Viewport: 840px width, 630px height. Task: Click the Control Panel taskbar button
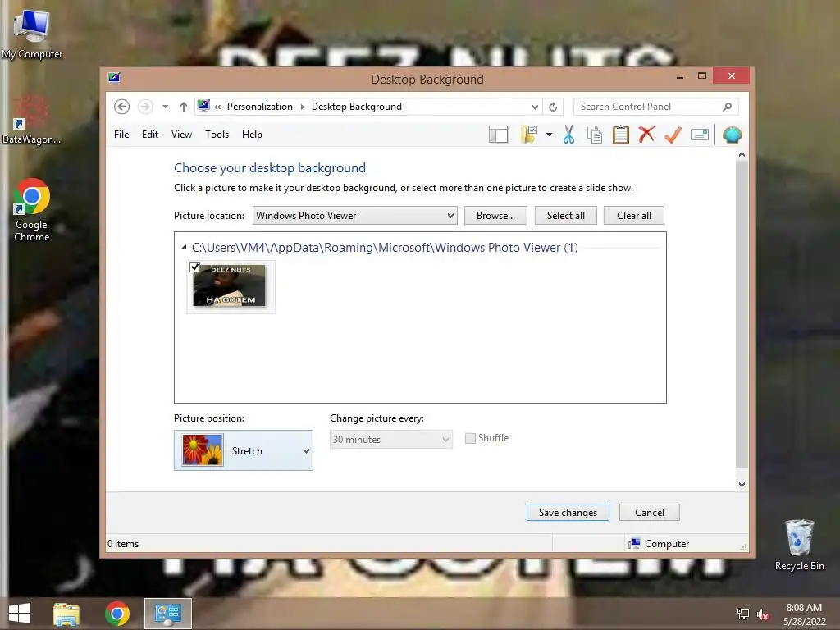tap(167, 614)
